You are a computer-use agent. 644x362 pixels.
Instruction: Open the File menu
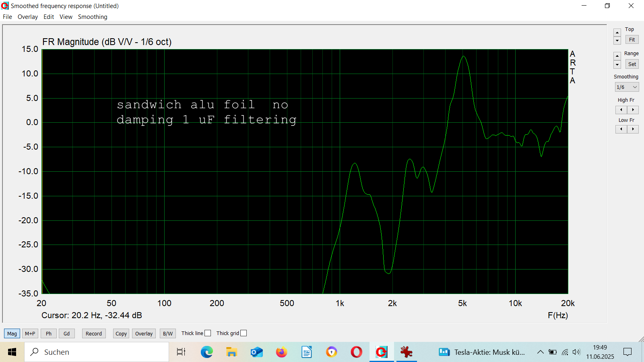click(x=7, y=17)
